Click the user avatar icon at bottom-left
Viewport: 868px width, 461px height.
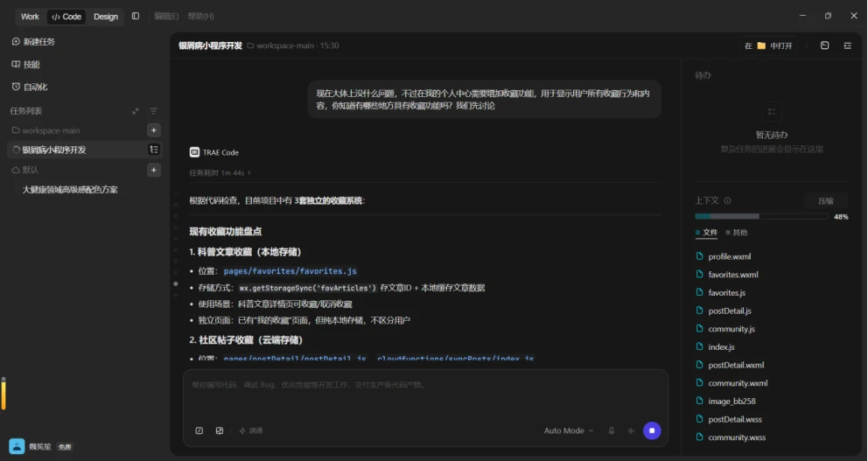(x=17, y=446)
